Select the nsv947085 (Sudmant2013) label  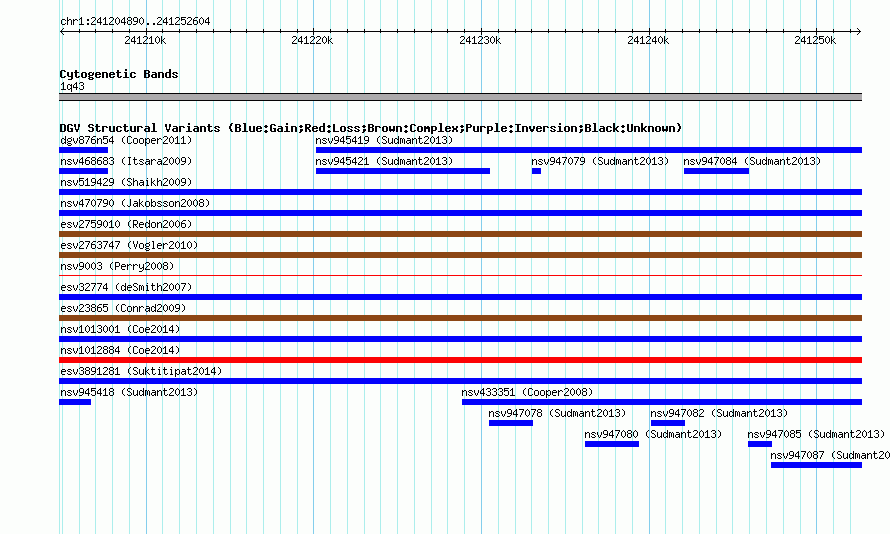click(816, 434)
